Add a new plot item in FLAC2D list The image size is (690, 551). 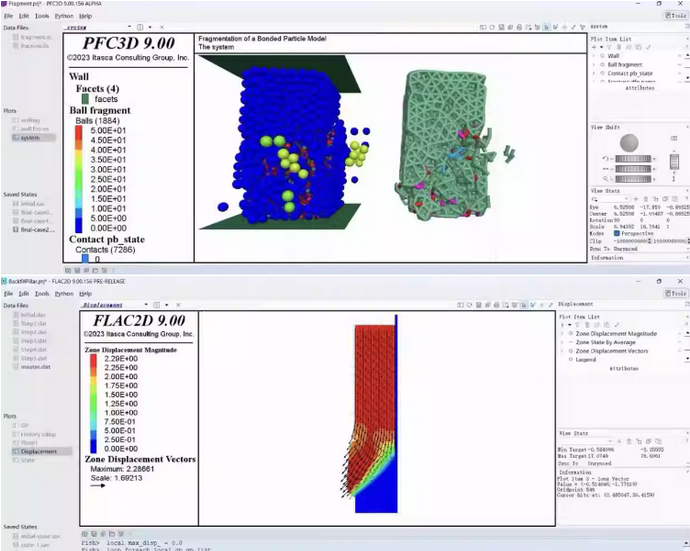tap(563, 325)
